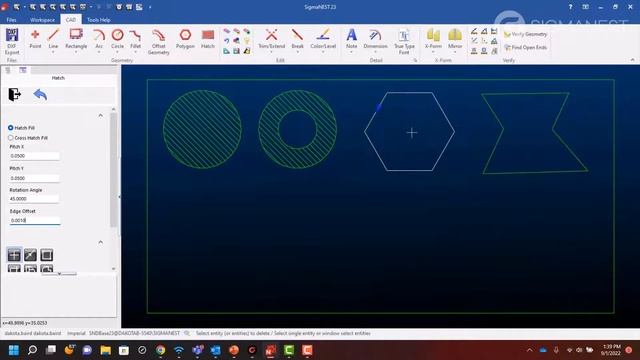Click the Pitch Y input field
This screenshot has width=640, height=360.
tap(35, 178)
